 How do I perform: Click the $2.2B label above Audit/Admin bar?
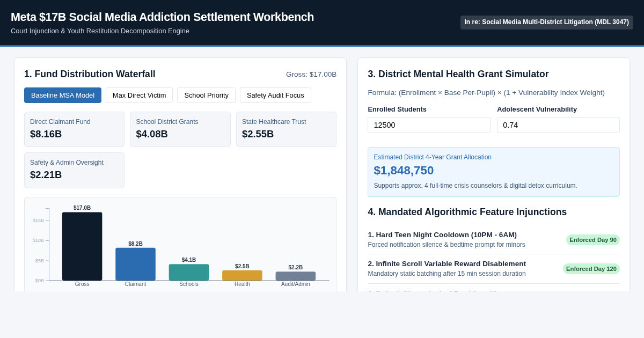coord(296,268)
